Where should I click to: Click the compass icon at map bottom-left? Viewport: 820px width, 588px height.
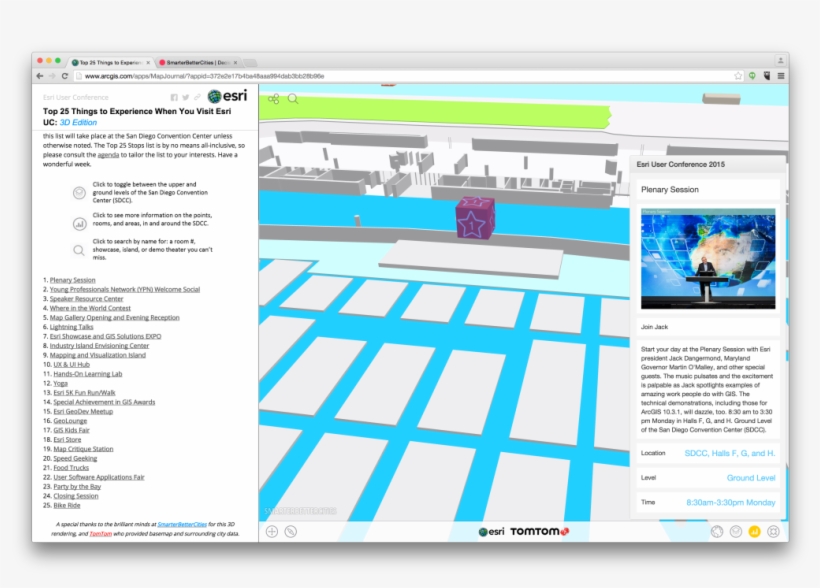(x=291, y=532)
